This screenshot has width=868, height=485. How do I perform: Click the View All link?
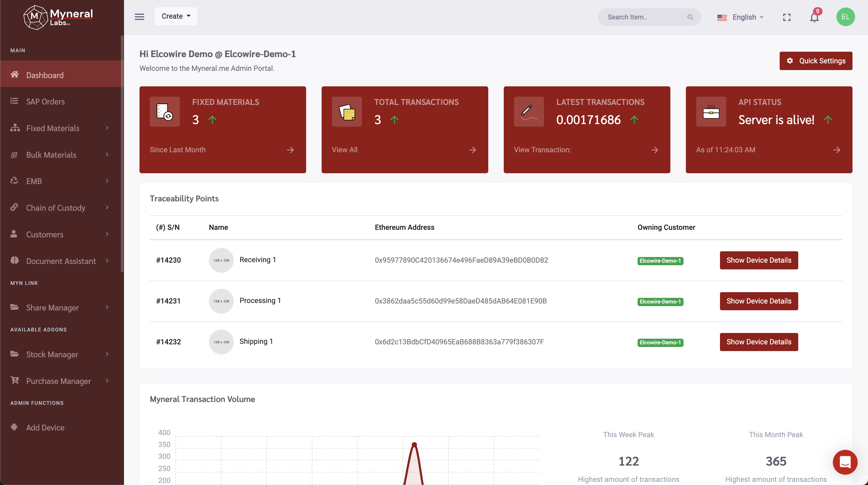coord(344,150)
